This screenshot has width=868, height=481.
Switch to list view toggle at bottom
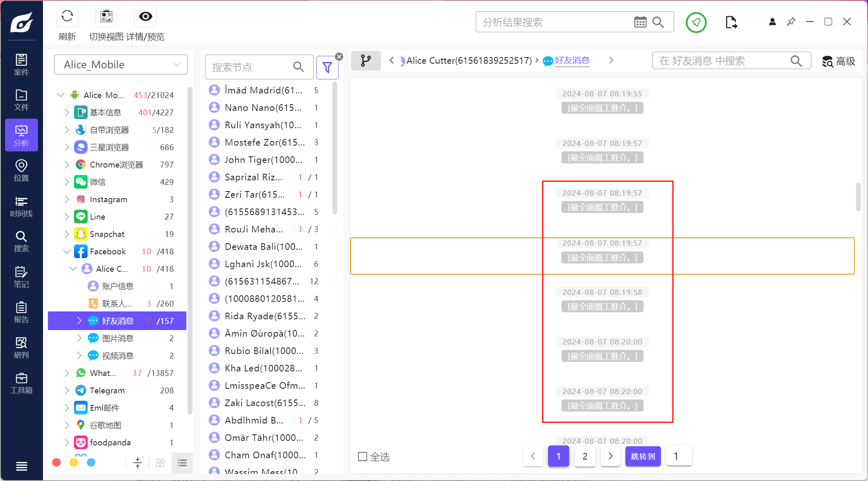[x=182, y=462]
